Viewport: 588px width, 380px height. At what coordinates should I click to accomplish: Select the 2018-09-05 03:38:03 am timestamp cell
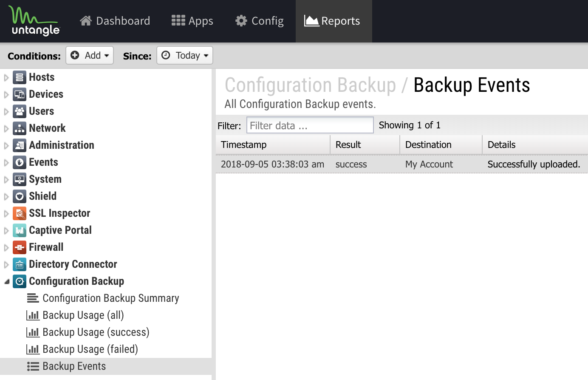273,164
